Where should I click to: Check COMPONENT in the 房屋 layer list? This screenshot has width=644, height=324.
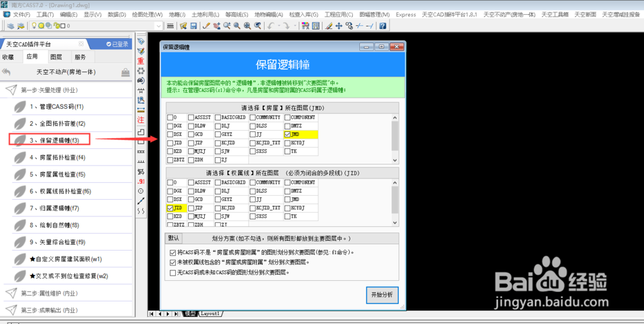(x=287, y=117)
